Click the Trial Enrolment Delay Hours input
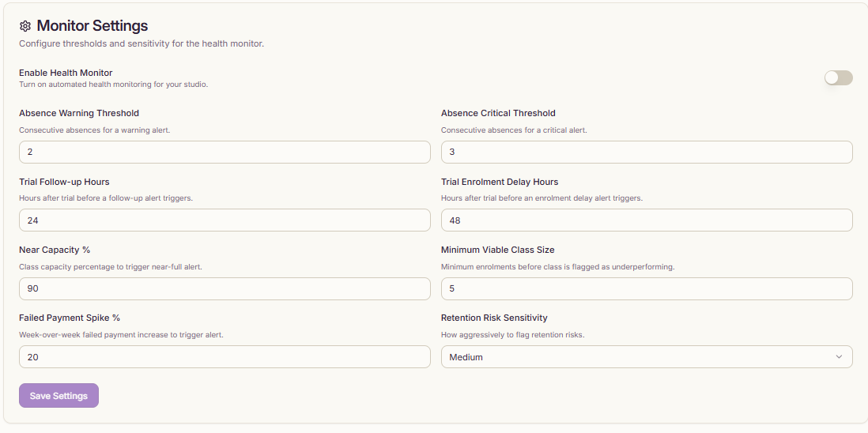The width and height of the screenshot is (868, 433). pos(646,220)
